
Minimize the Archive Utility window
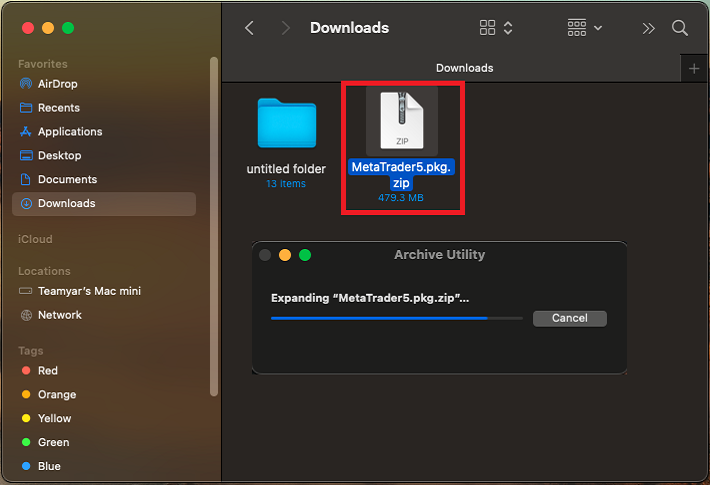[284, 255]
